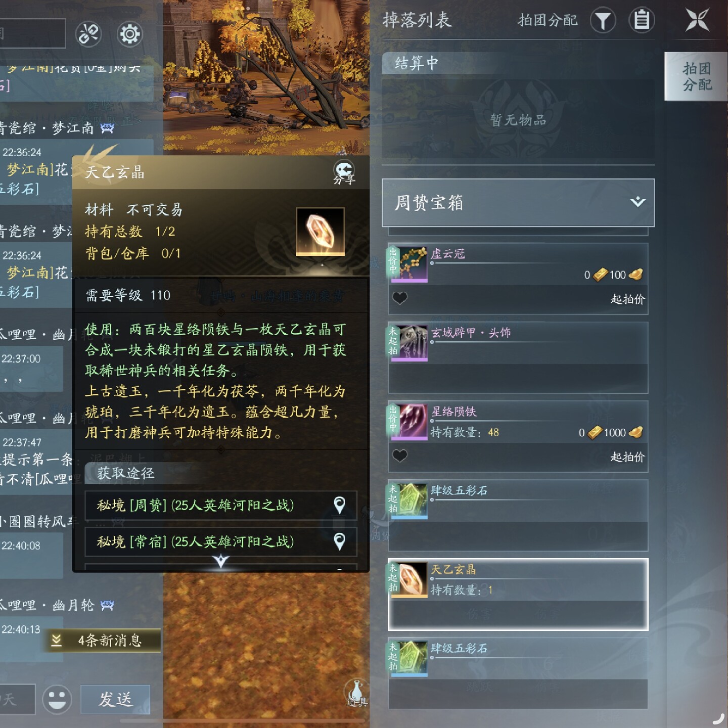Locate 周赞 dungeon with map pin icon

pyautogui.click(x=339, y=505)
